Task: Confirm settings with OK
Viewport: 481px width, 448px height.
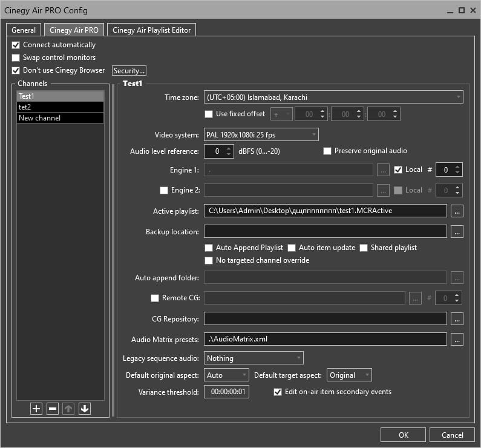Action: pos(403,435)
